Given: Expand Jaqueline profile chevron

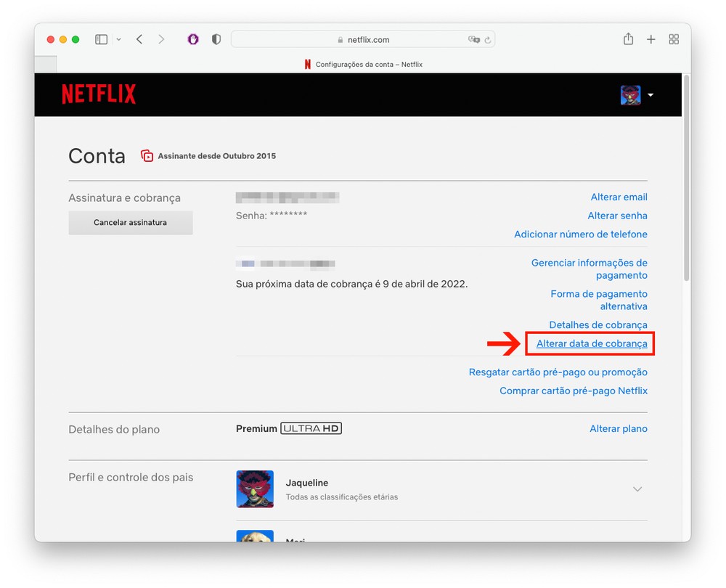Looking at the screenshot, I should tap(637, 489).
